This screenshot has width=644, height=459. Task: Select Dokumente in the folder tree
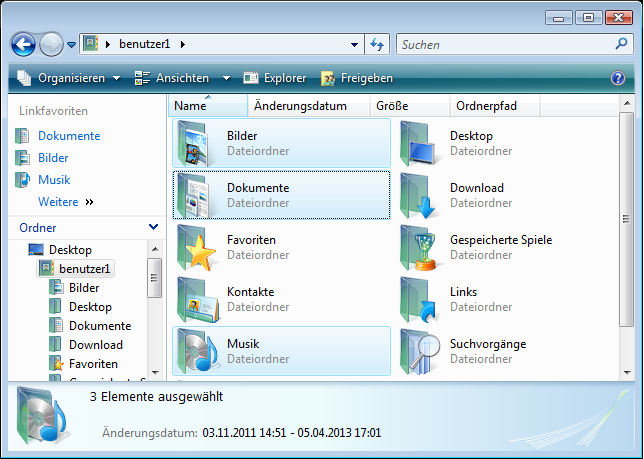pyautogui.click(x=100, y=326)
